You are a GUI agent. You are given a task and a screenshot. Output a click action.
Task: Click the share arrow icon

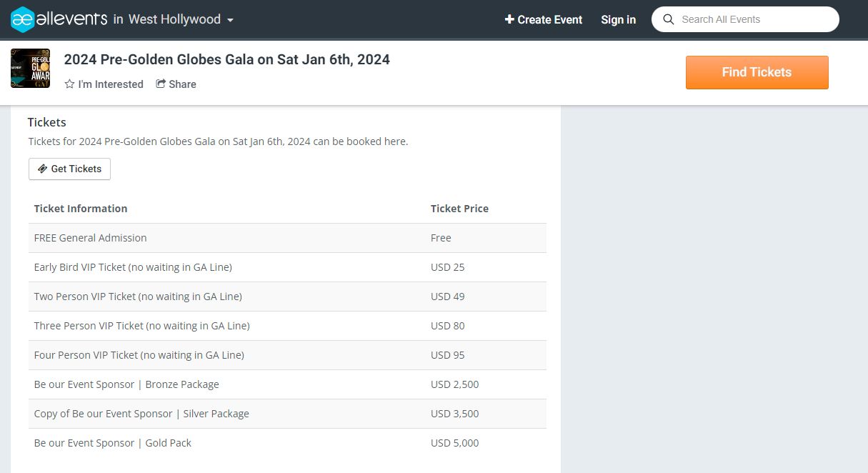click(x=161, y=84)
